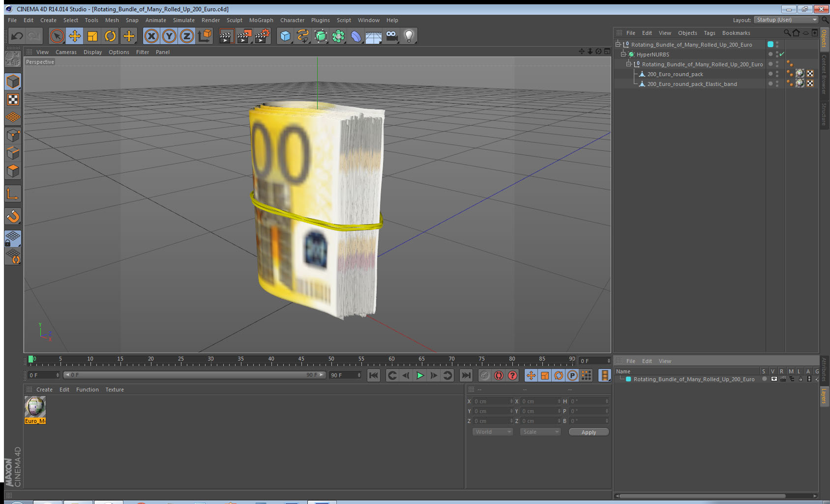Open the Floor environment icon
The image size is (830, 504).
point(374,37)
